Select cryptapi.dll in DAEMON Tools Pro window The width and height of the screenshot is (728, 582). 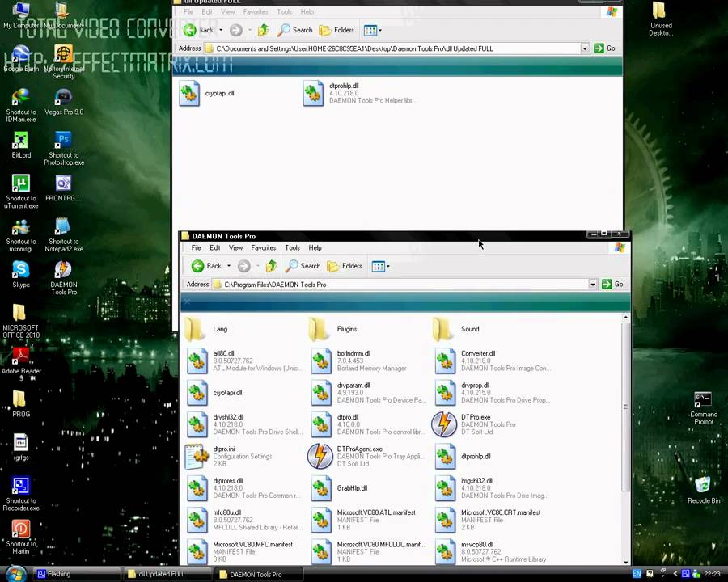click(x=214, y=393)
